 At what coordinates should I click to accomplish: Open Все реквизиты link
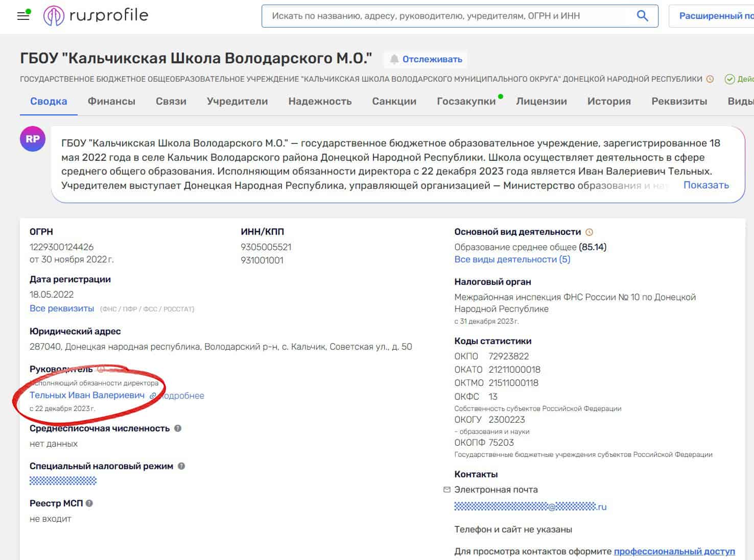(62, 309)
